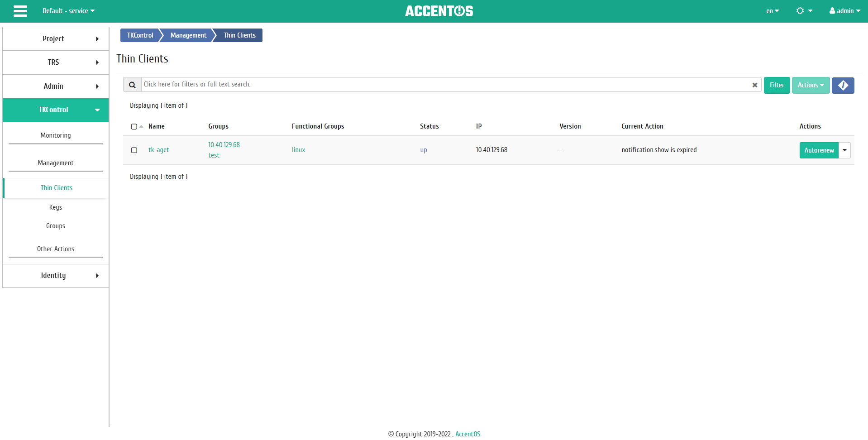868x440 pixels.
Task: Click the Thin Clients breadcrumb
Action: pyautogui.click(x=239, y=35)
